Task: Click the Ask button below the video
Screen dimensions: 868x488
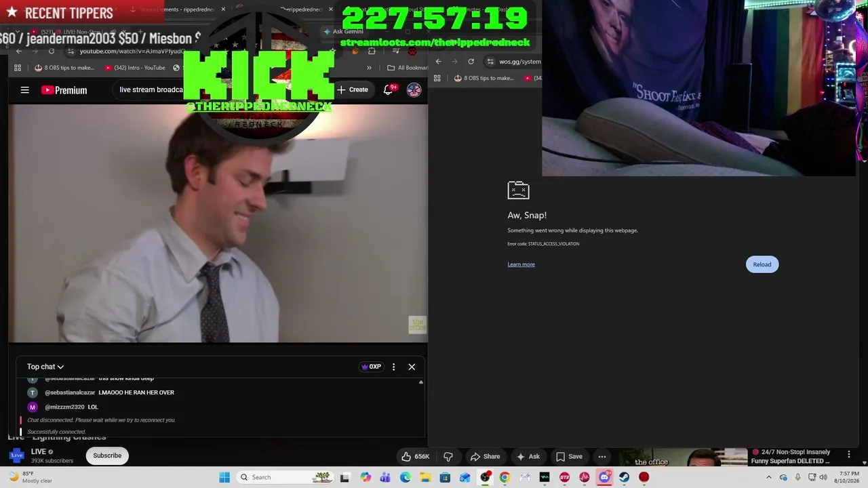Action: click(528, 456)
